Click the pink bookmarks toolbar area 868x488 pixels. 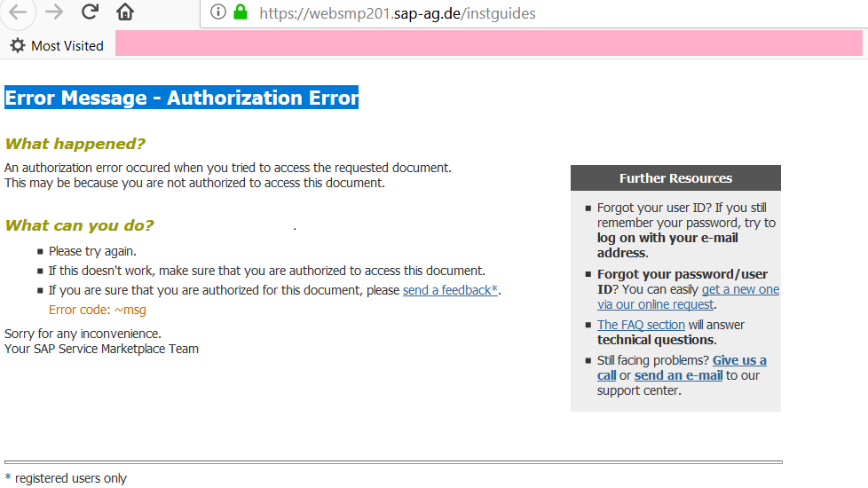tap(488, 43)
